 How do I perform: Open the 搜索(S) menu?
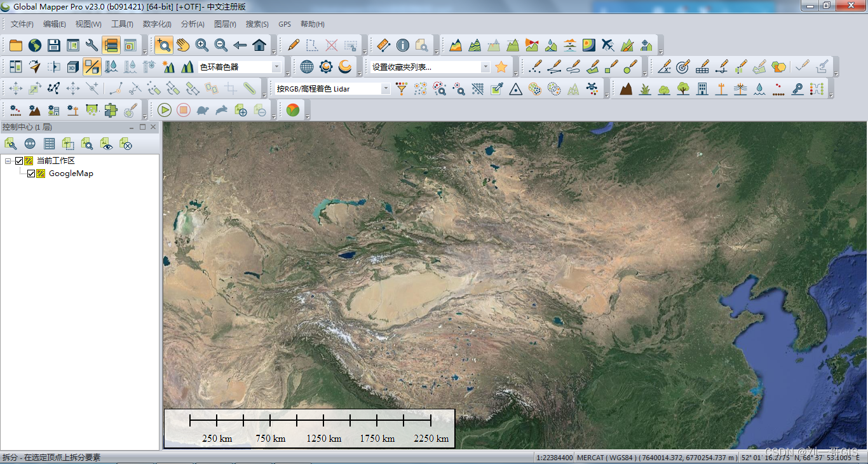pyautogui.click(x=257, y=24)
